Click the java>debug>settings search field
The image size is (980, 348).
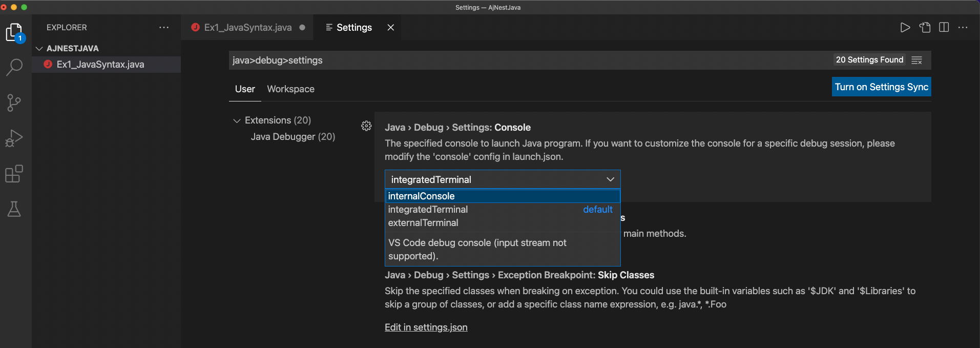[x=512, y=60]
